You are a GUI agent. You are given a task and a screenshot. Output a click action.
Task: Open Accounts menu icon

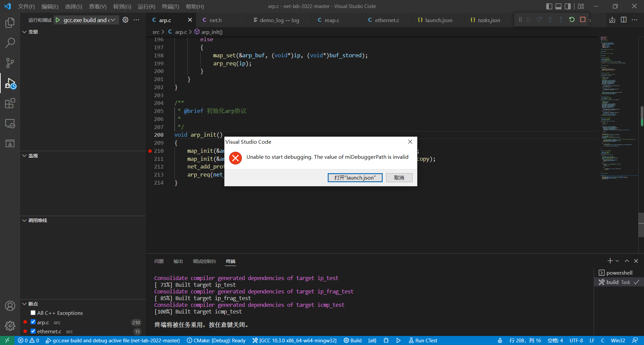tap(10, 306)
